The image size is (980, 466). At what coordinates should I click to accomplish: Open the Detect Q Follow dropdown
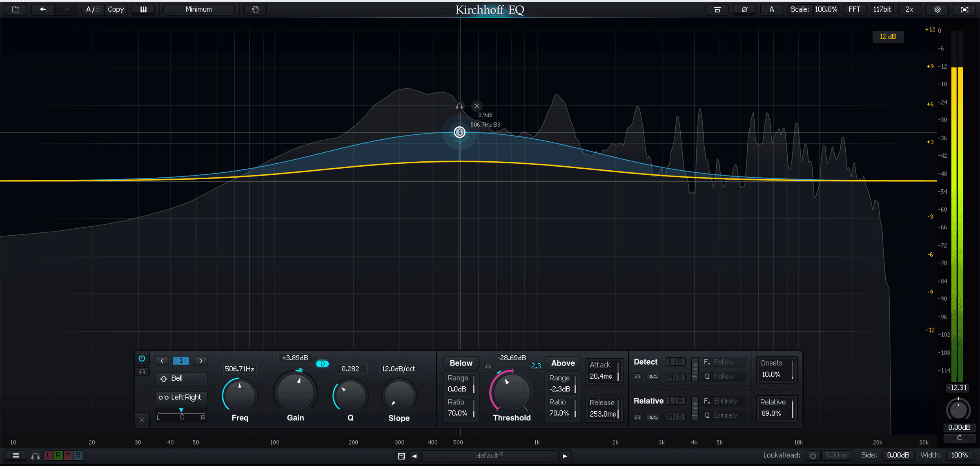pos(725,377)
